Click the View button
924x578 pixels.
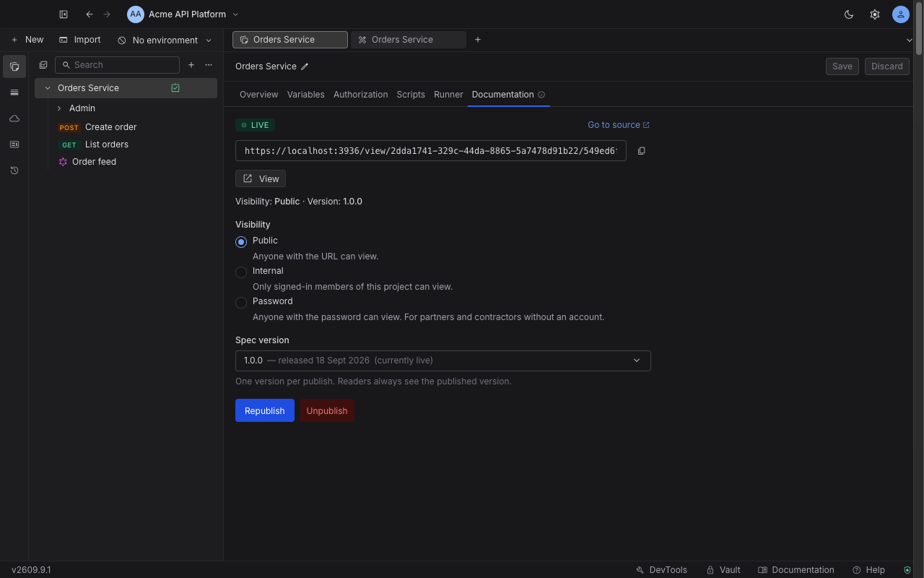tap(261, 178)
